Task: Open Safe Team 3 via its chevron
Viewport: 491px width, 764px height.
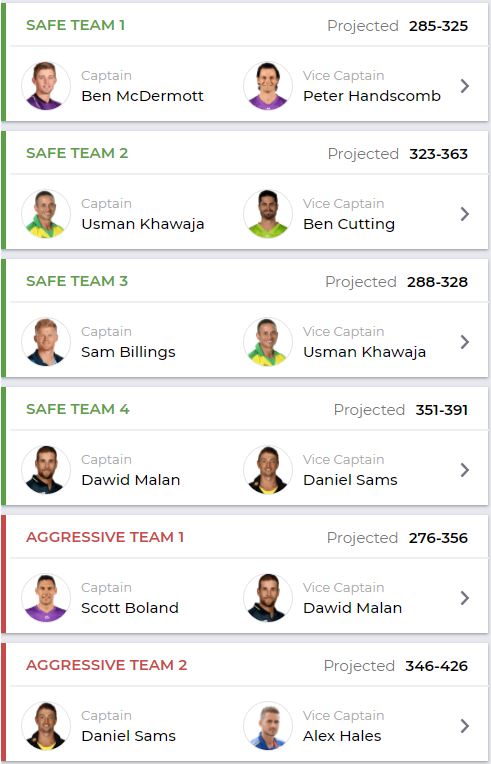Action: tap(465, 342)
